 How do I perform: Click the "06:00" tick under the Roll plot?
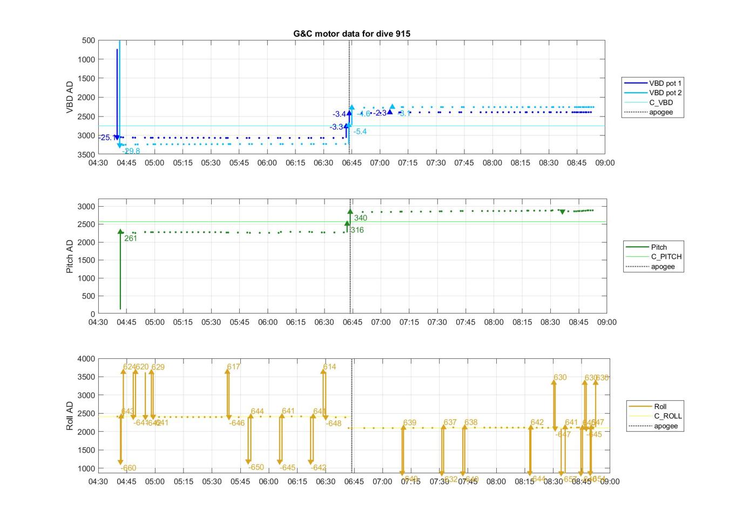268,481
